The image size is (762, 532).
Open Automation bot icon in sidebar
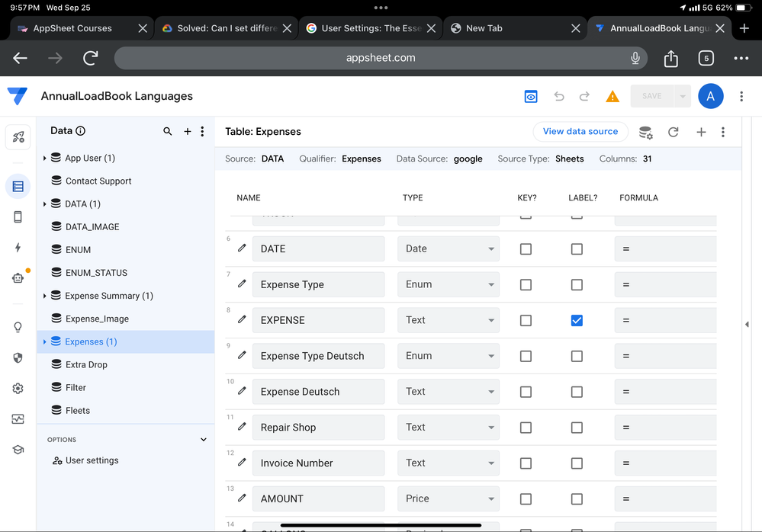click(18, 278)
